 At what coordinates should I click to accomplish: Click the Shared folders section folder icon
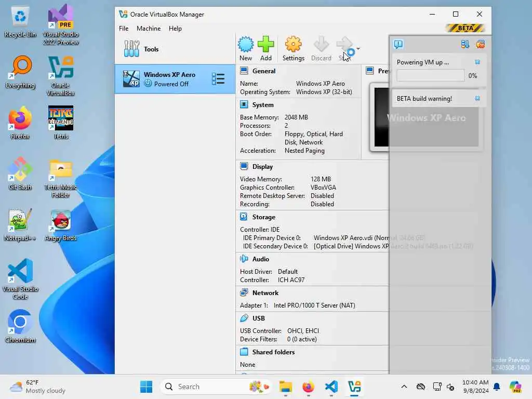(244, 352)
